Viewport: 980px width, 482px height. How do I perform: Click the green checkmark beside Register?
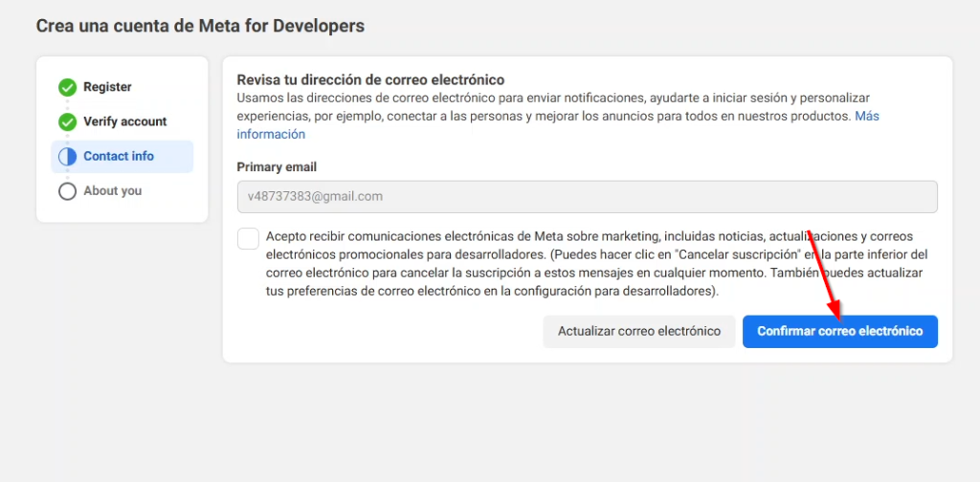click(x=68, y=87)
